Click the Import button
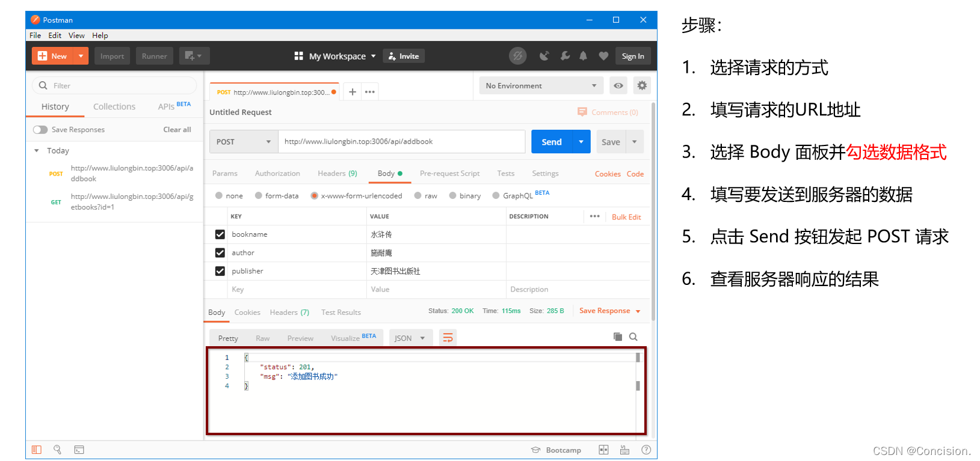 click(112, 56)
